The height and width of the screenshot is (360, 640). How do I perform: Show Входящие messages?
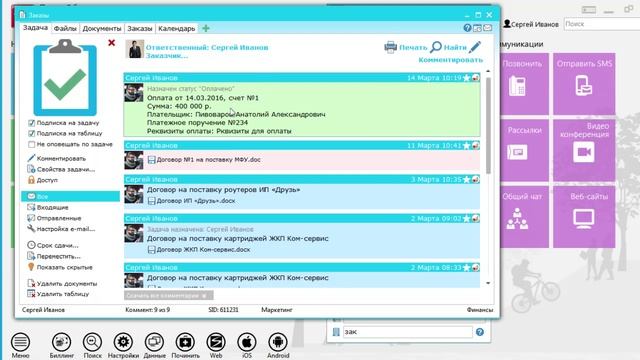coord(48,207)
